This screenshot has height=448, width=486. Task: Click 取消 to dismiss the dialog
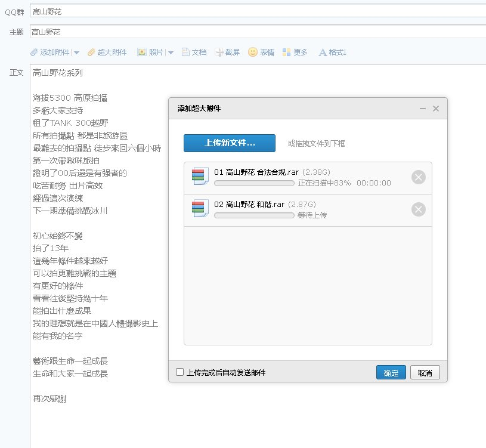[425, 373]
